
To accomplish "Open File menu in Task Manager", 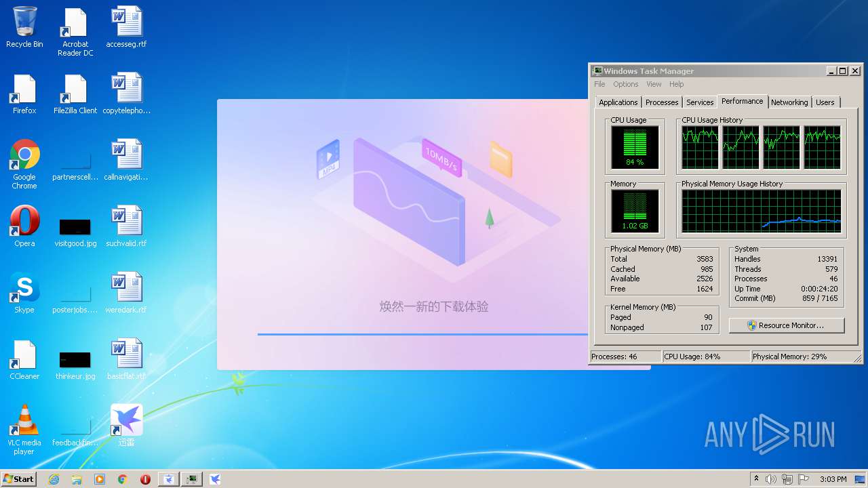I will pos(599,84).
